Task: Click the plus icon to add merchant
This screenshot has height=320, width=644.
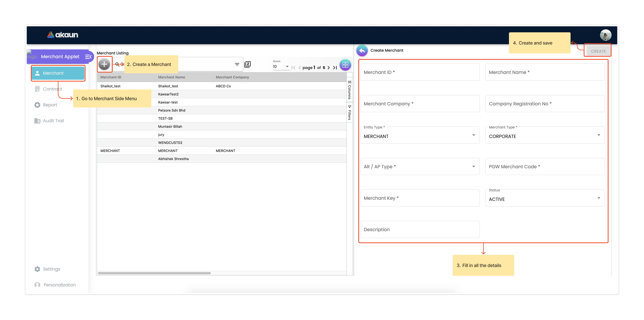Action: pos(104,64)
